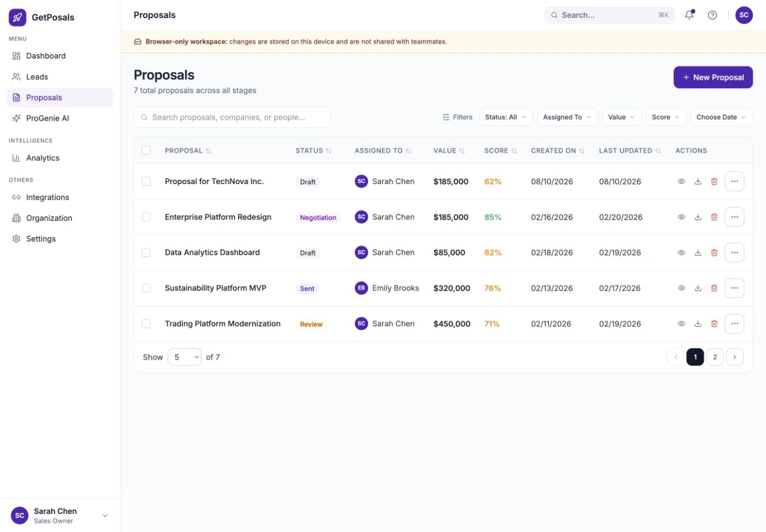Open Settings in the sidebar

(60, 239)
